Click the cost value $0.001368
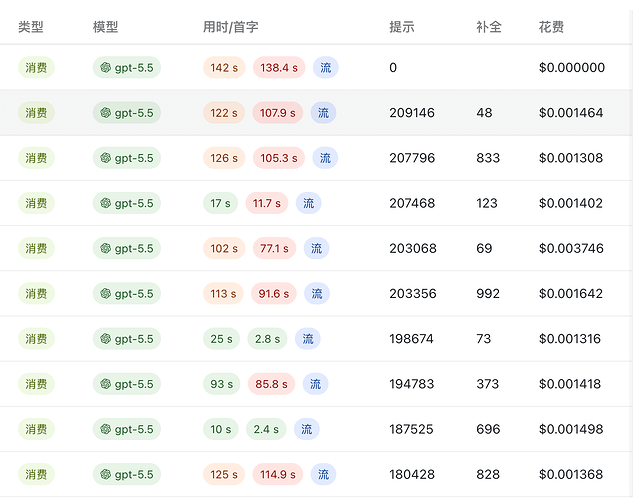633x500 pixels. (571, 474)
